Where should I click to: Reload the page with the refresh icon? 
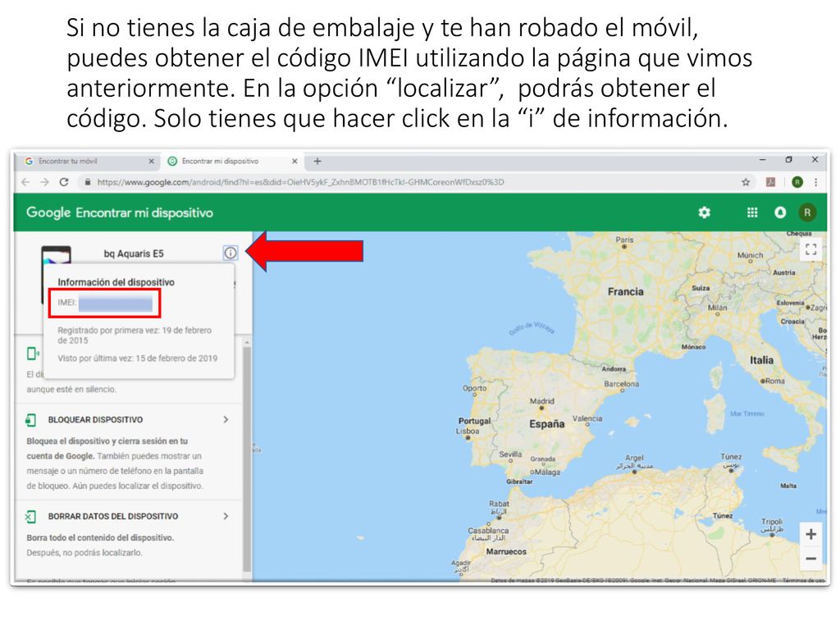coord(64,182)
